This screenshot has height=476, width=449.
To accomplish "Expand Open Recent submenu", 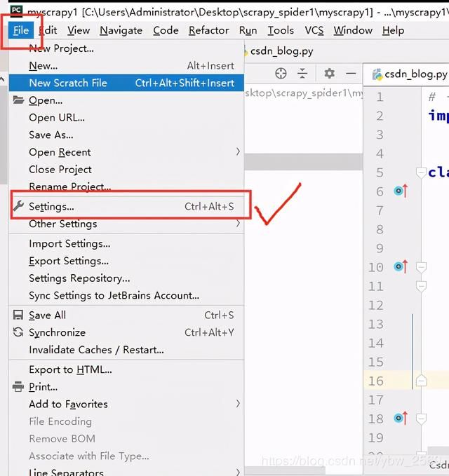I will pos(126,152).
